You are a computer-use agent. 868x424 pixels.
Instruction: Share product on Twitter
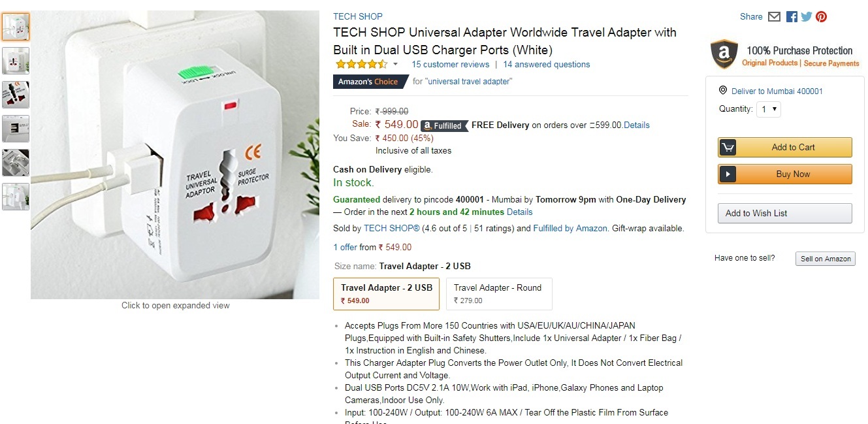pos(807,17)
